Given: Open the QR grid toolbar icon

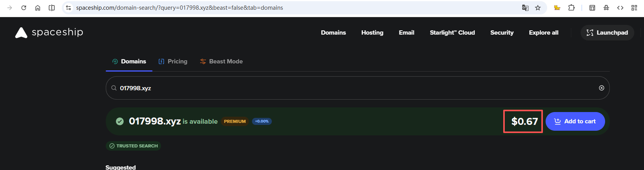Looking at the screenshot, I should pyautogui.click(x=634, y=8).
